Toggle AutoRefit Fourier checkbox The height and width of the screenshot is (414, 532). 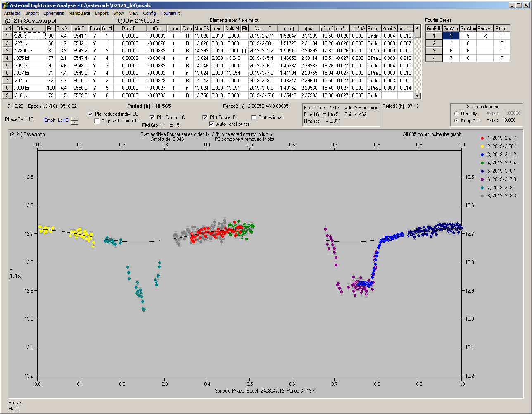tap(212, 124)
